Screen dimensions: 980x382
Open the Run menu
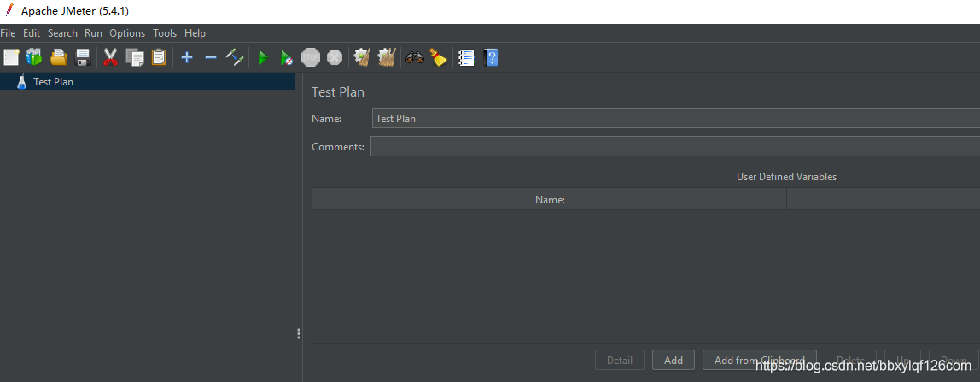point(93,33)
